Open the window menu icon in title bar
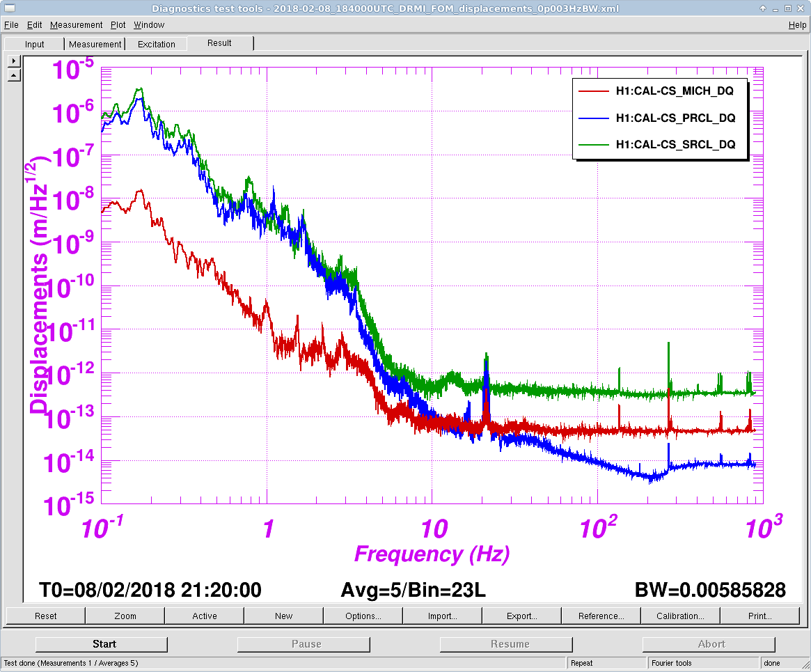This screenshot has width=811, height=672. click(8, 8)
